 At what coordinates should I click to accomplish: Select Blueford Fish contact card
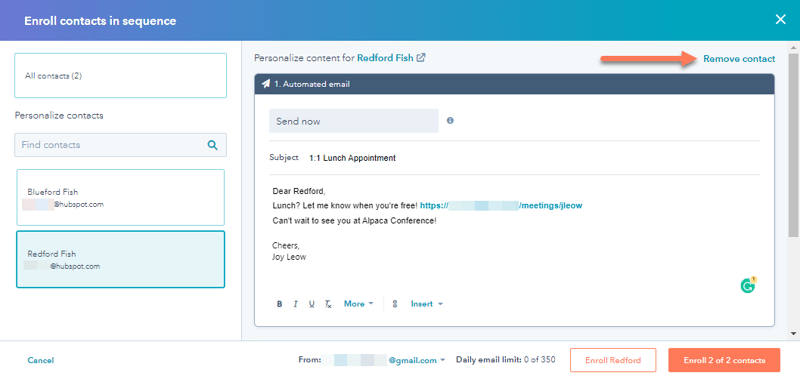pos(120,197)
